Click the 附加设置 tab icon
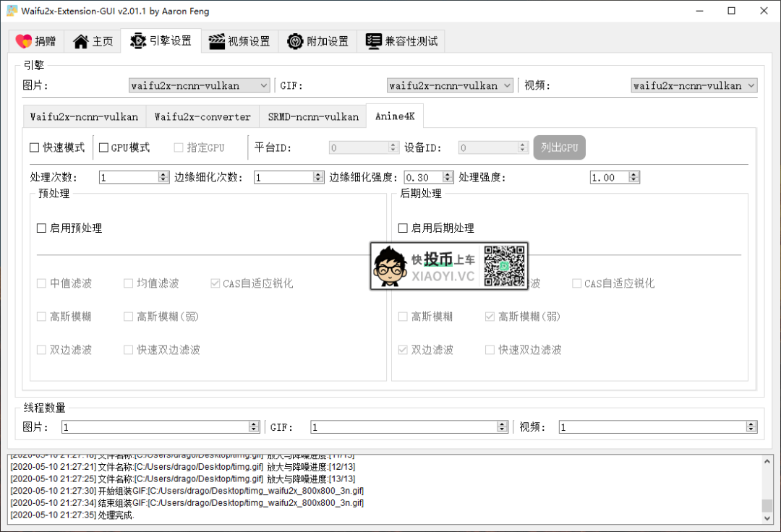The image size is (781, 532). point(294,41)
